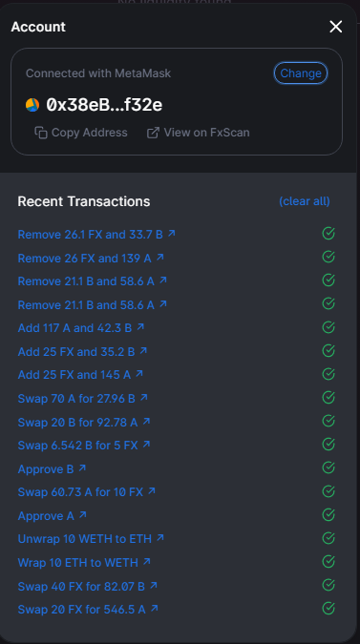Click arrow icon beside Wrap 10 ETH to WETH
360x644 pixels.
(147, 561)
